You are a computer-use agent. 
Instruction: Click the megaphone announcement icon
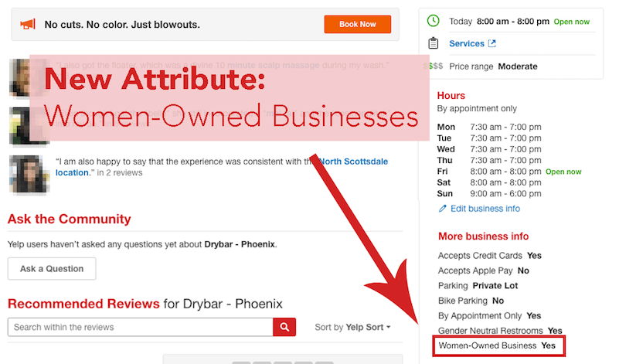(x=28, y=25)
